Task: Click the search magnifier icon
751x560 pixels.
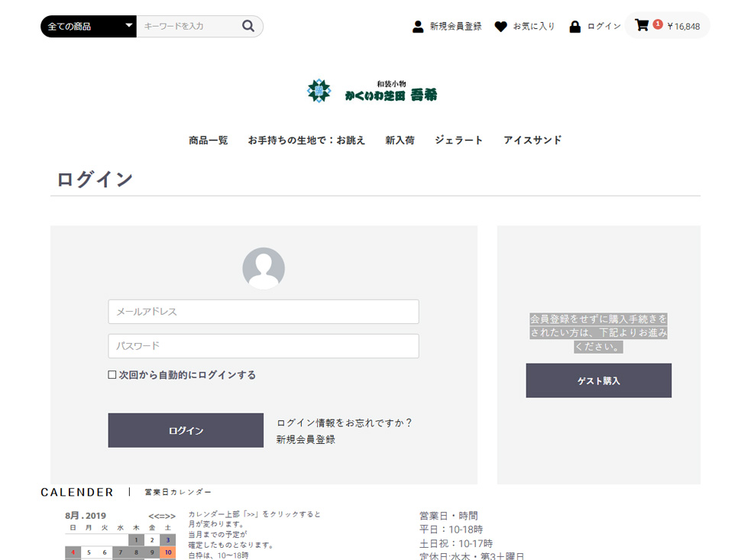Action: pyautogui.click(x=248, y=26)
